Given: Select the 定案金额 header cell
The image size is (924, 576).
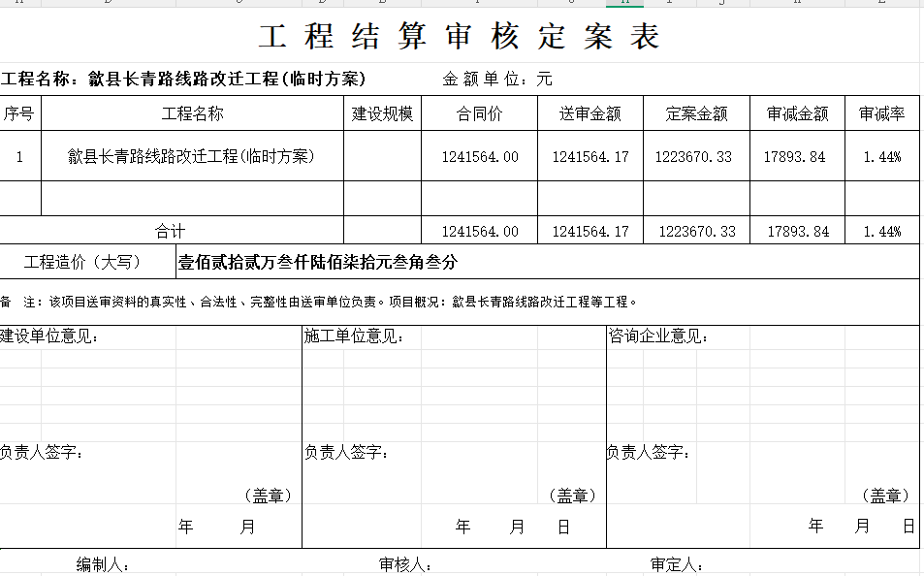Looking at the screenshot, I should (x=696, y=114).
